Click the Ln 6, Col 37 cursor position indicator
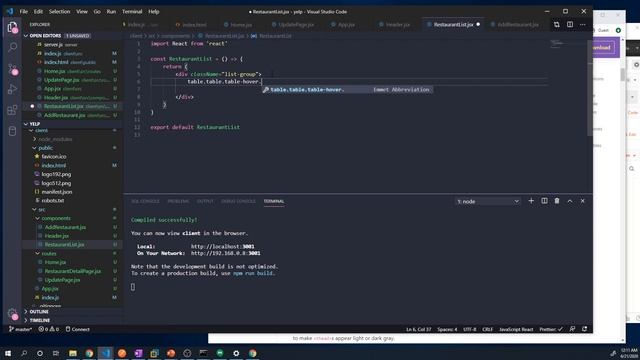640x360 pixels. 418,329
